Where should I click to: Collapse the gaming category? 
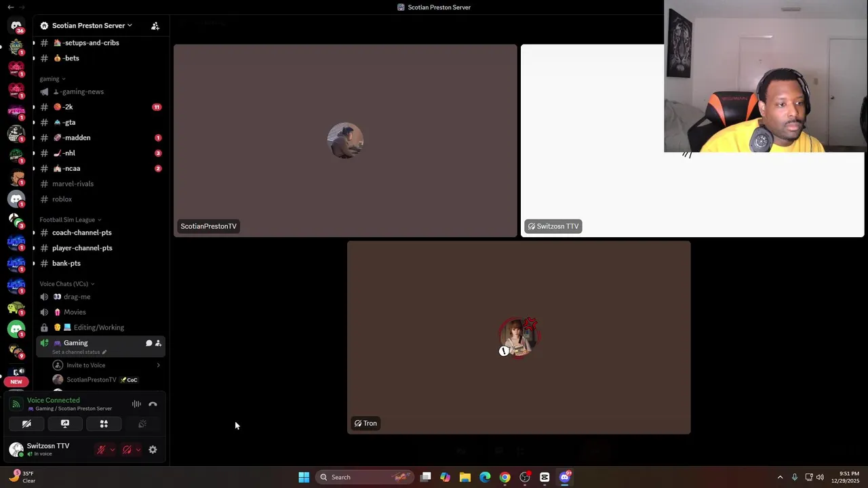[52, 79]
